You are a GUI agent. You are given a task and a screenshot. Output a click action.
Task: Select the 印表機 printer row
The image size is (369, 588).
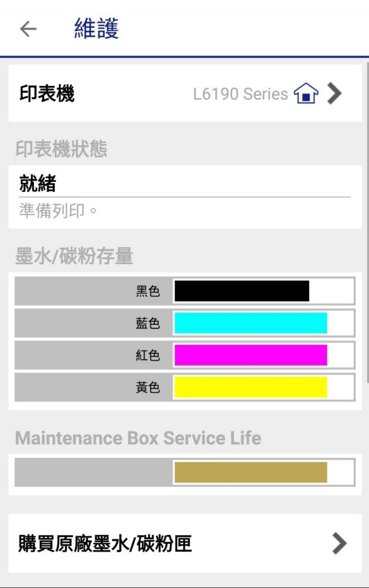coord(185,93)
